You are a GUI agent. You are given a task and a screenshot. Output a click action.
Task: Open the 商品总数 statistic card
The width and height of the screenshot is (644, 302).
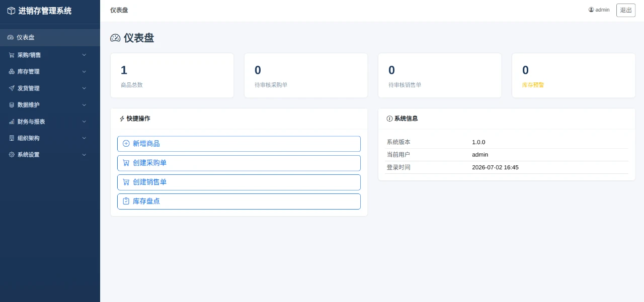[x=172, y=75]
